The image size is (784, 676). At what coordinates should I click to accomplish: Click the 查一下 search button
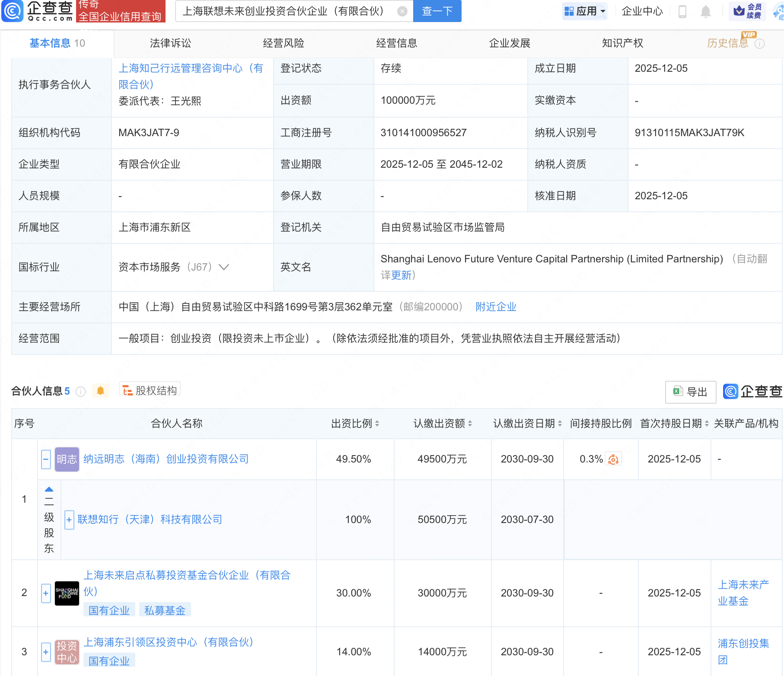(437, 11)
